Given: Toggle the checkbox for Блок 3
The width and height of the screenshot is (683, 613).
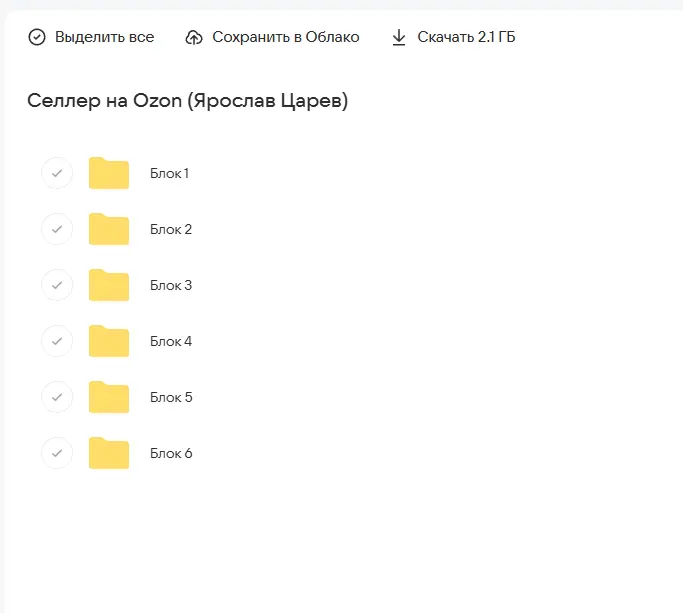Looking at the screenshot, I should click(x=57, y=285).
